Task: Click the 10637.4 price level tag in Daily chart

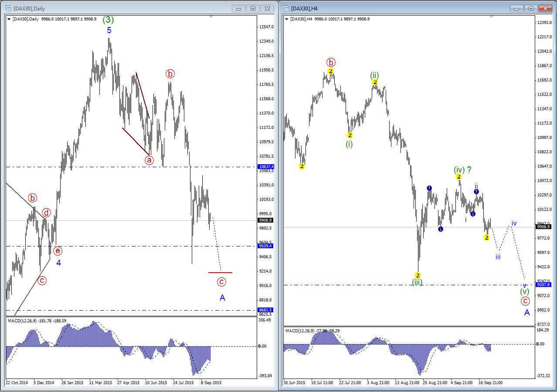Action: (x=266, y=167)
